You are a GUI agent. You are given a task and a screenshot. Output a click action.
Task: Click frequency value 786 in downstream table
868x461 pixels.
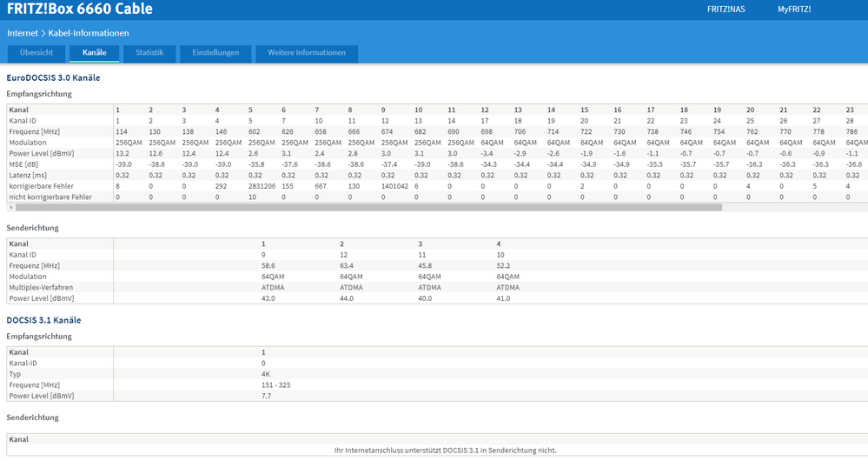coord(852,132)
